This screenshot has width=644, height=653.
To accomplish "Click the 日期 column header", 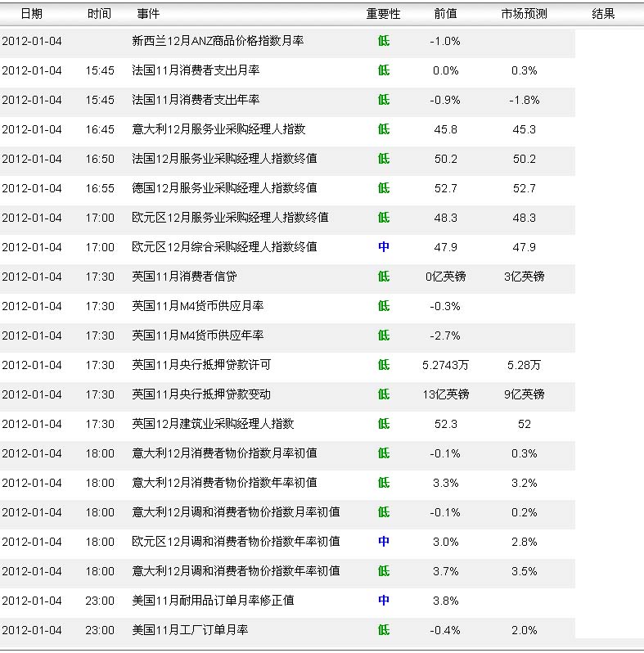I will [x=32, y=14].
